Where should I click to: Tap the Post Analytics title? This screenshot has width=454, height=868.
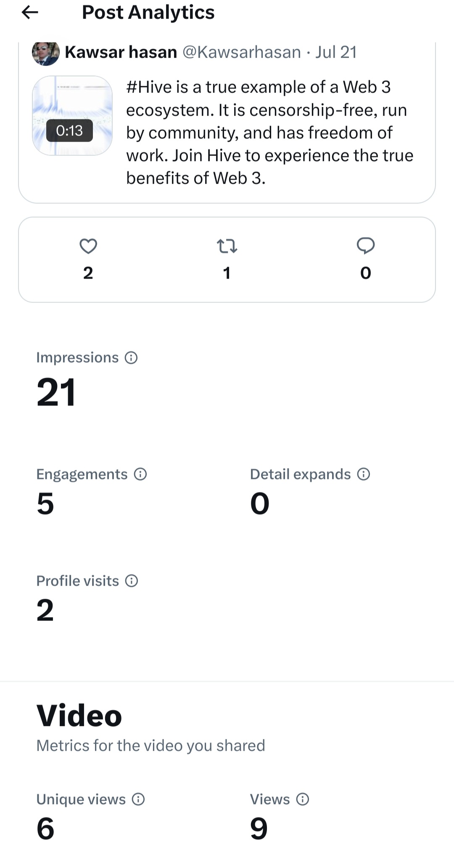148,12
